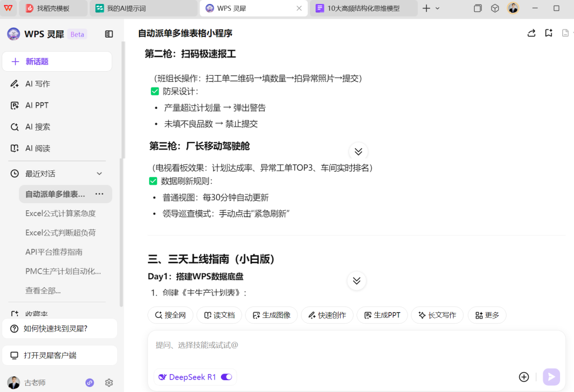The width and height of the screenshot is (574, 392).
Task: Click heading 第三枪：厂长移动驾驶舱
Action: coord(199,146)
